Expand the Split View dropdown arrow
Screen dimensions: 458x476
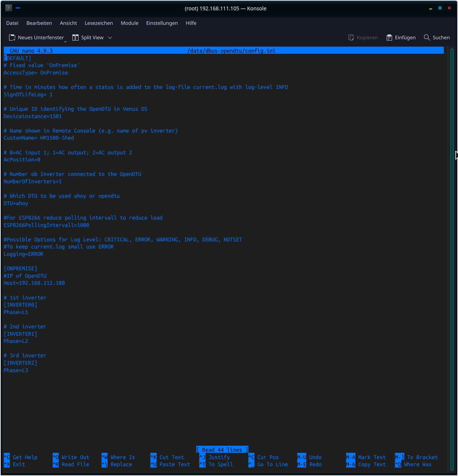110,38
